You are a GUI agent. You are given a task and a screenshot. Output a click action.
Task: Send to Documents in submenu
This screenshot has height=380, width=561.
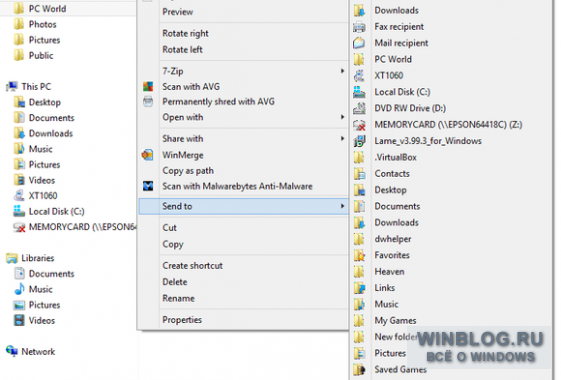[x=397, y=206]
